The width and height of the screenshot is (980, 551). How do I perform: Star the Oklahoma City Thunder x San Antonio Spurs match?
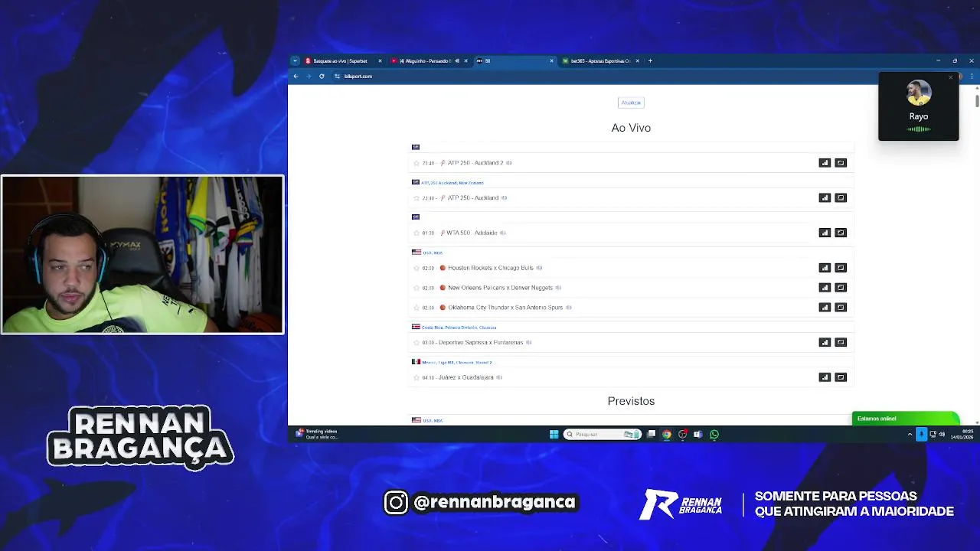click(416, 308)
